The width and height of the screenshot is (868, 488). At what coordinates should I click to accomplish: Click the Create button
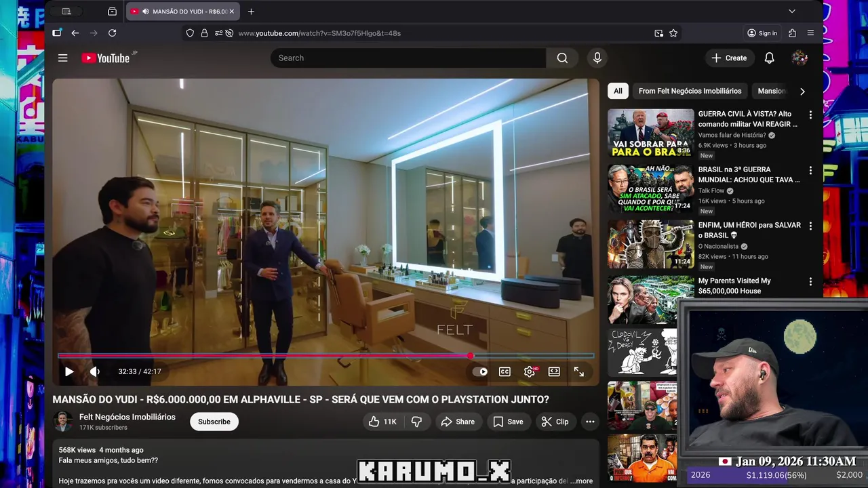(x=729, y=58)
